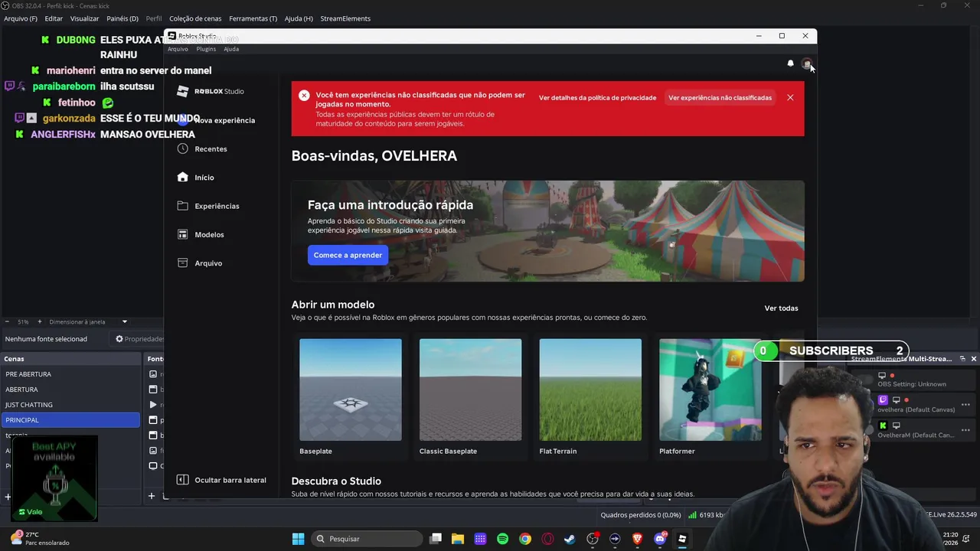The image size is (980, 551).
Task: Go to Início in the Studio sidebar
Action: [x=204, y=177]
